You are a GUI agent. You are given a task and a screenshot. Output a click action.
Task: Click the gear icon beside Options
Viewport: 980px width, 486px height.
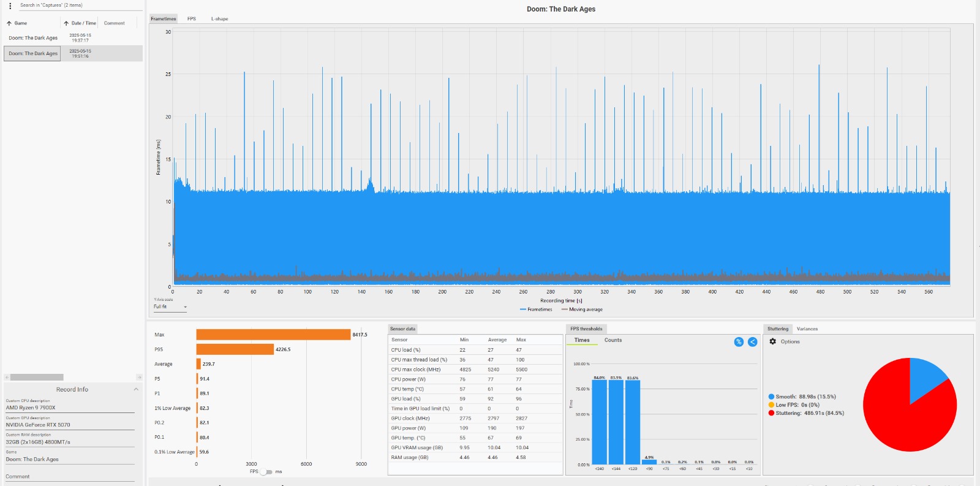(772, 341)
